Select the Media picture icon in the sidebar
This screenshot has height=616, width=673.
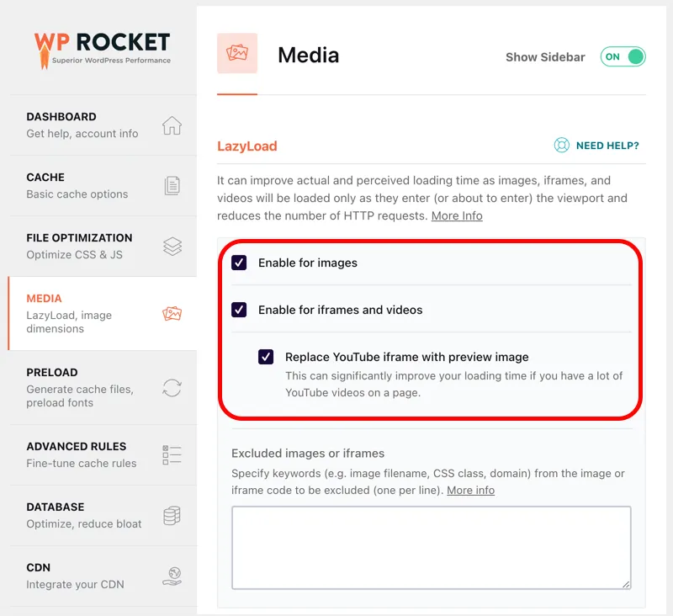[172, 311]
